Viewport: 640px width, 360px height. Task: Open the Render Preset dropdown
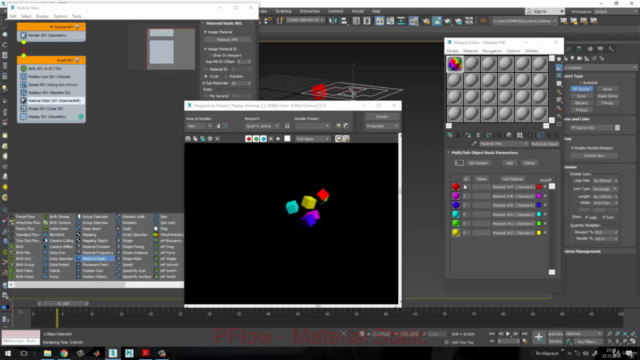312,126
